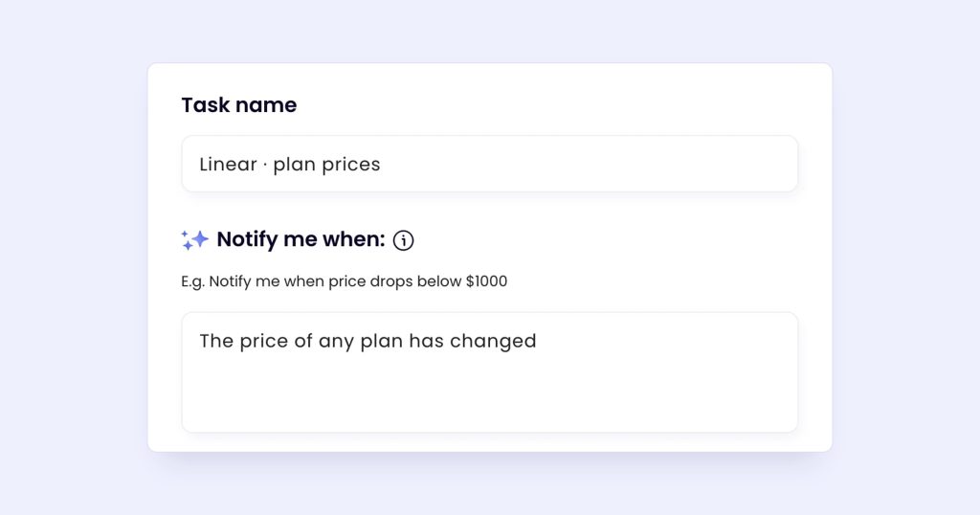The height and width of the screenshot is (515, 980).
Task: Click the "E.g." prefix in hint text
Action: (x=193, y=281)
